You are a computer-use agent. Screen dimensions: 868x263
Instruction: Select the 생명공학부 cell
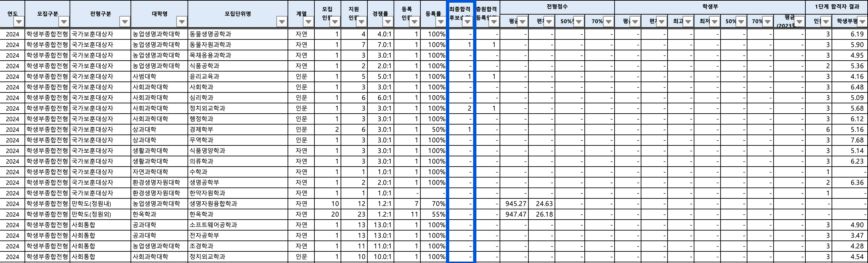tap(238, 183)
